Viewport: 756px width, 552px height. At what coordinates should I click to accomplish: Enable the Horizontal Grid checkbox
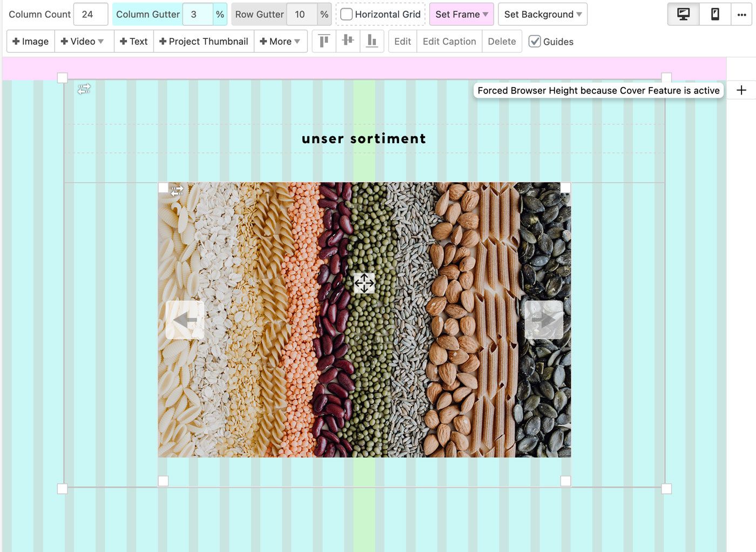click(x=347, y=15)
